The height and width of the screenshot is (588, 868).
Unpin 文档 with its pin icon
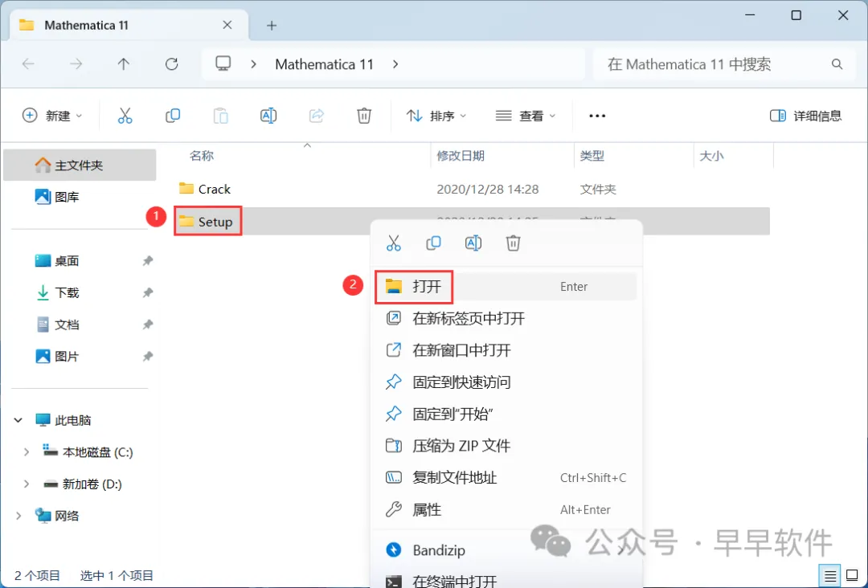(x=147, y=325)
